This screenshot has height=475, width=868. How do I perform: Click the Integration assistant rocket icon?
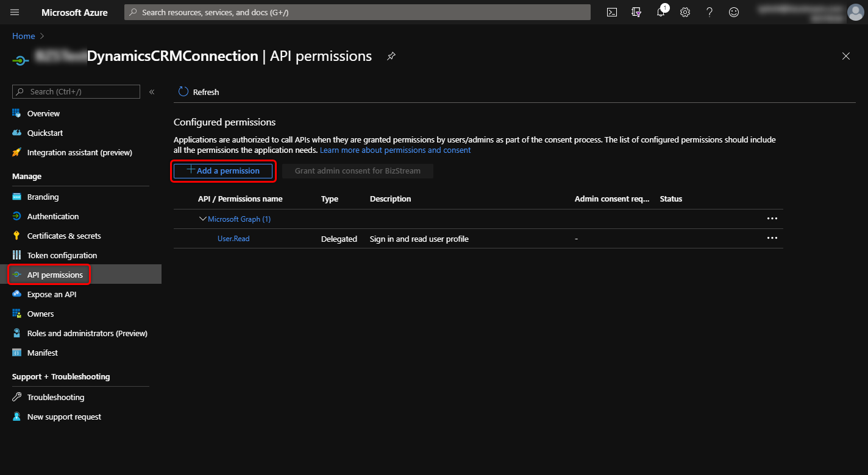[16, 152]
